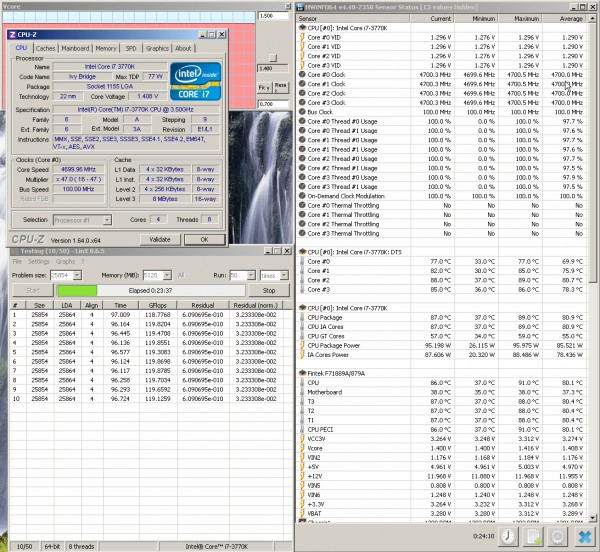Click the CPU chip icon beside Intel Core i7-3770K: DTS

(x=302, y=252)
